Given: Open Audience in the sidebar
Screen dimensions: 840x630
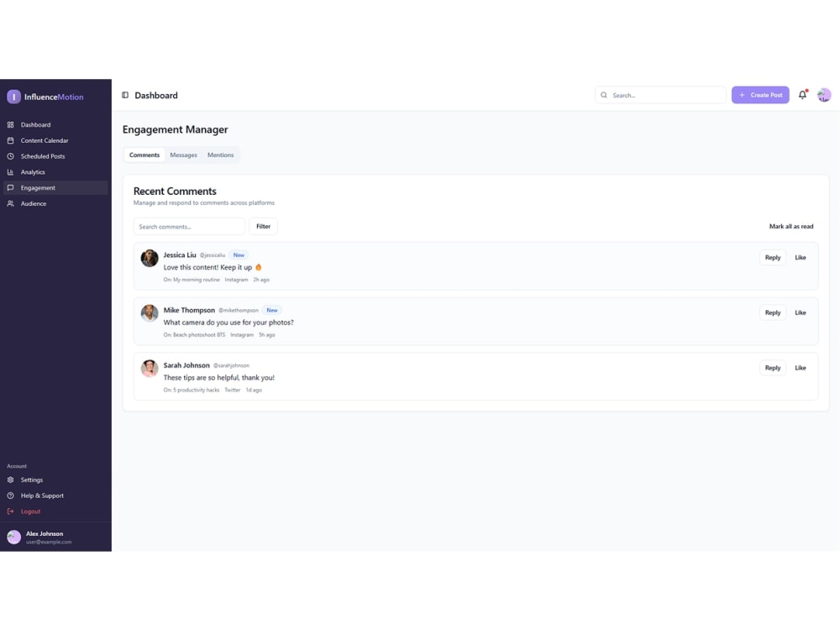Looking at the screenshot, I should pyautogui.click(x=55, y=203).
